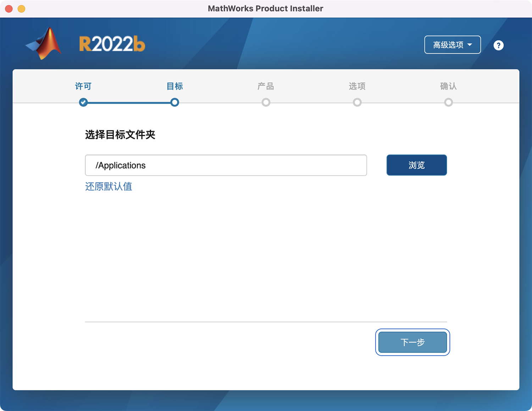The height and width of the screenshot is (411, 532).
Task: Minimize the window with yellow button
Action: tap(21, 9)
